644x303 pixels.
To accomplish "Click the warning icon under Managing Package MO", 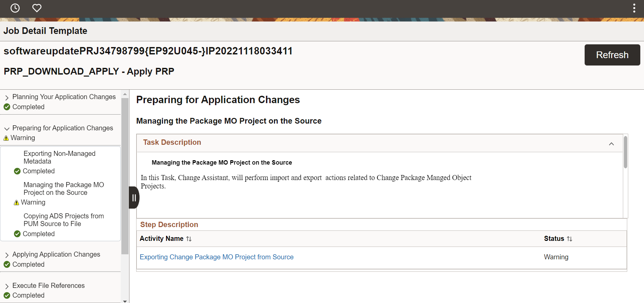I will tap(16, 203).
